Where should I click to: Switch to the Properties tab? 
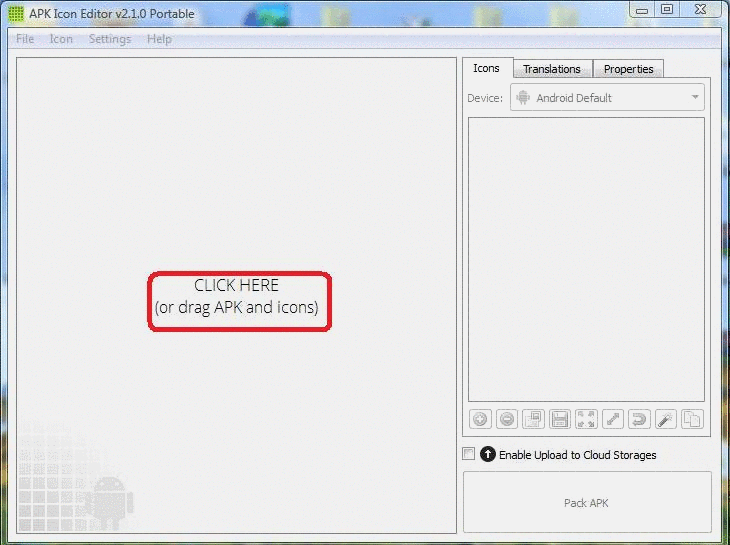[x=629, y=69]
